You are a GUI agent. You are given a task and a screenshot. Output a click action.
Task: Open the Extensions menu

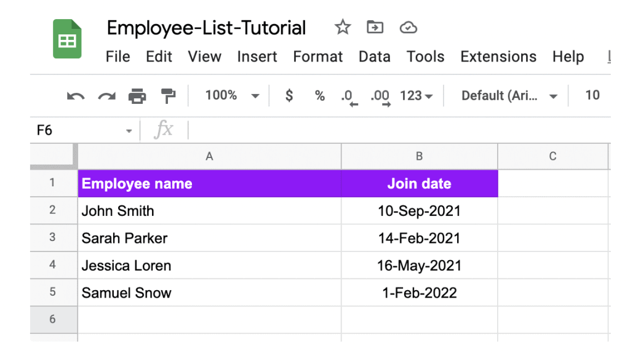click(x=498, y=57)
